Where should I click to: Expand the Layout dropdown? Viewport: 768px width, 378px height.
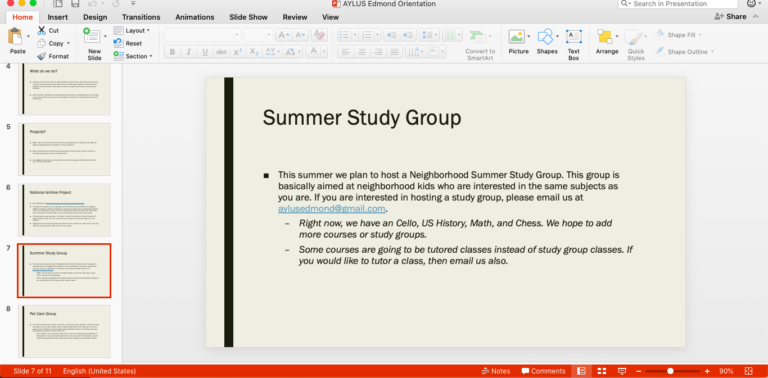[x=148, y=30]
